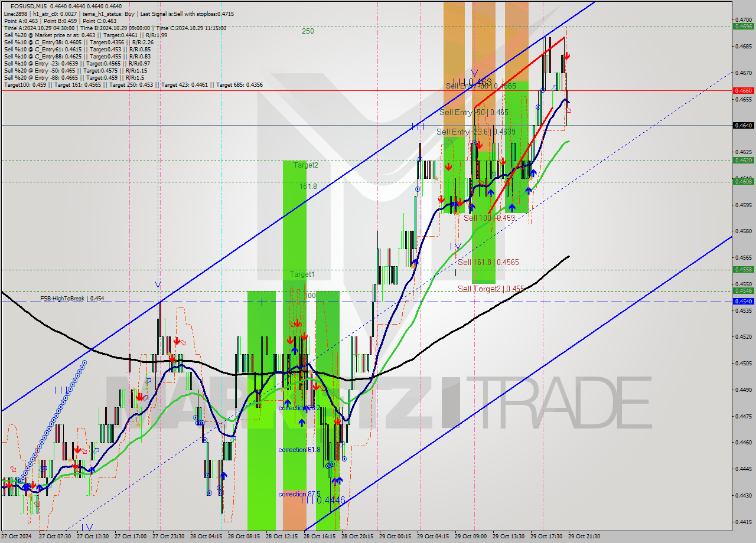Screen dimensions: 756x543
Task: Click the green 0.4620 price tag
Action: point(743,160)
